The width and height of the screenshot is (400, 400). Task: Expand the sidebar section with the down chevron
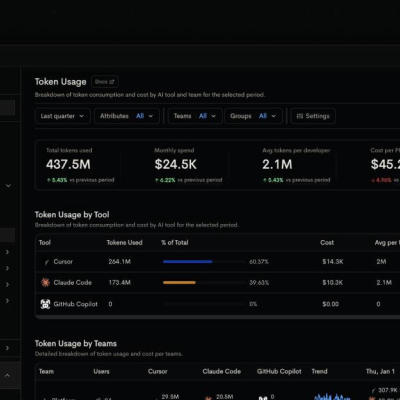(8, 186)
